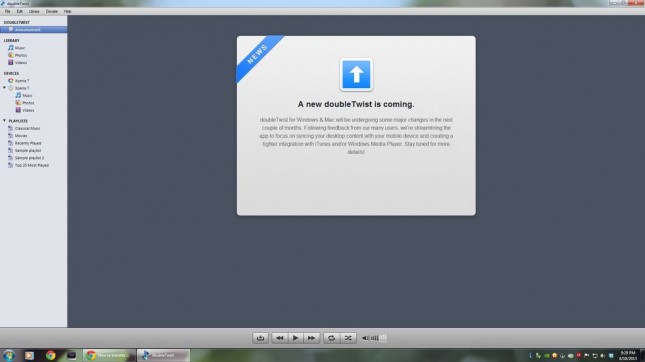Screen dimensions: 645x362
Task: Toggle shuffle mode
Action: (x=348, y=338)
